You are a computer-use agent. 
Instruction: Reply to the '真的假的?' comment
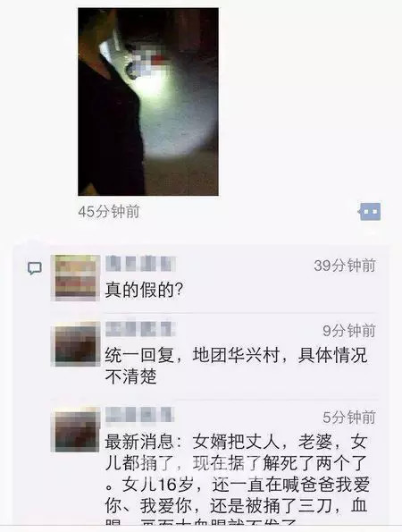pos(145,291)
